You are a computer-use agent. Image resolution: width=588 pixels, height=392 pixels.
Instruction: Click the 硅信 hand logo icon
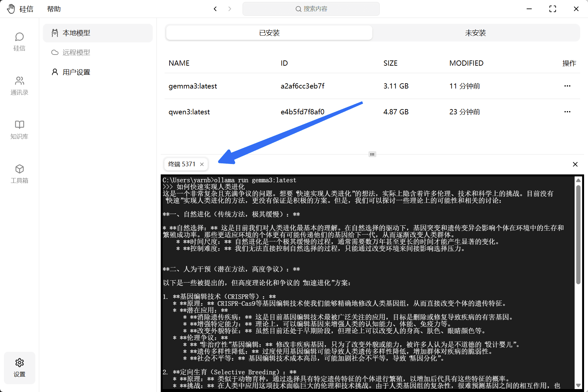click(x=11, y=9)
